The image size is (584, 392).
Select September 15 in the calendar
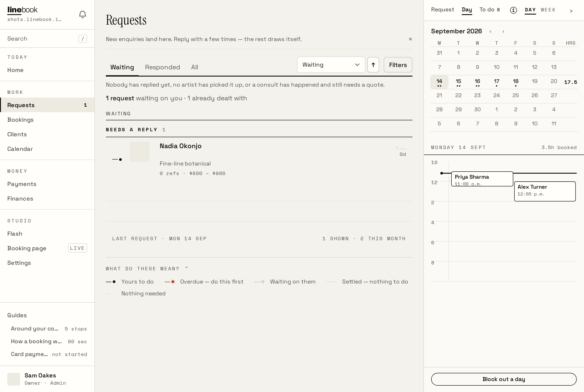coord(458,82)
